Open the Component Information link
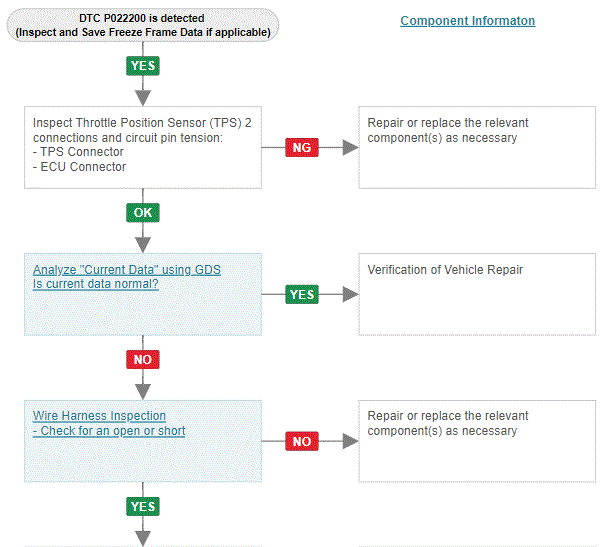Viewport: 603px width, 547px height. [x=467, y=21]
